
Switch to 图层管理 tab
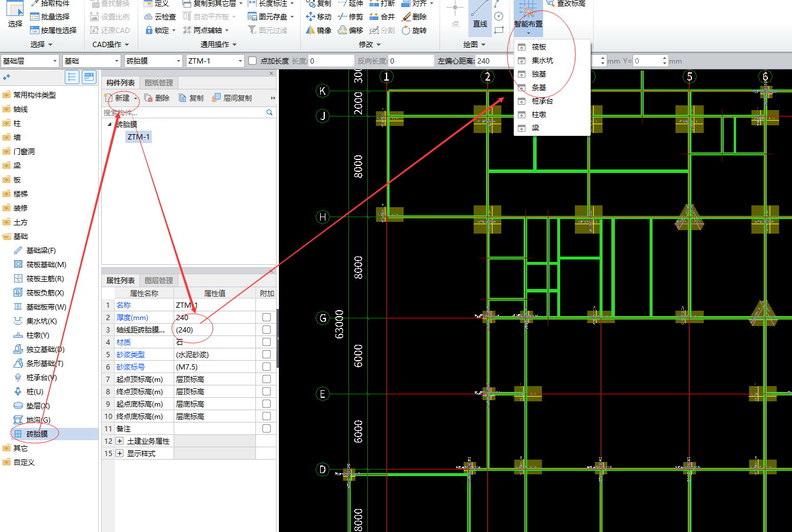pyautogui.click(x=159, y=280)
